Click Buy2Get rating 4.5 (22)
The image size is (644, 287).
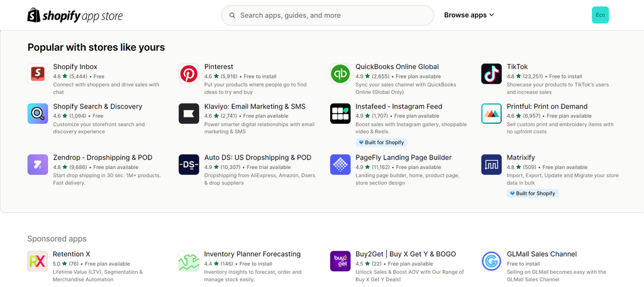pos(368,264)
